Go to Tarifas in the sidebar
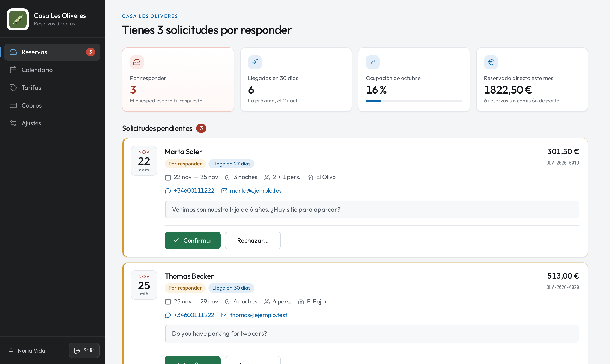 point(52,88)
